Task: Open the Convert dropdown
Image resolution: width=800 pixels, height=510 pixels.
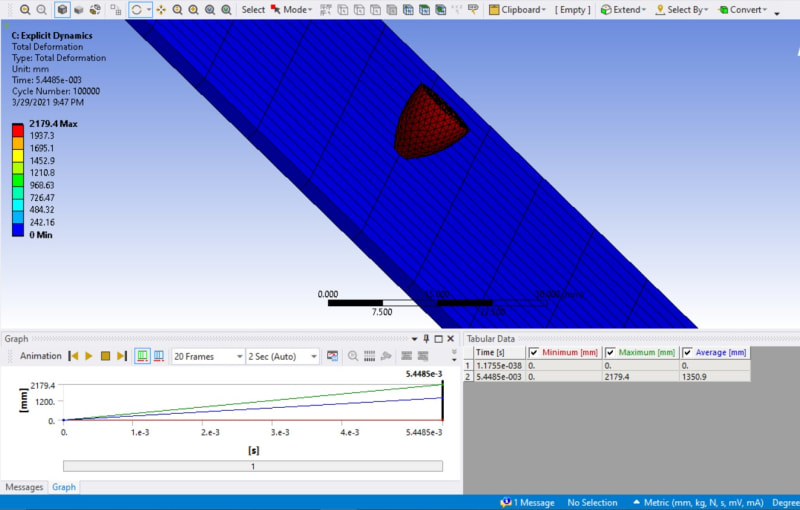Action: pos(742,9)
